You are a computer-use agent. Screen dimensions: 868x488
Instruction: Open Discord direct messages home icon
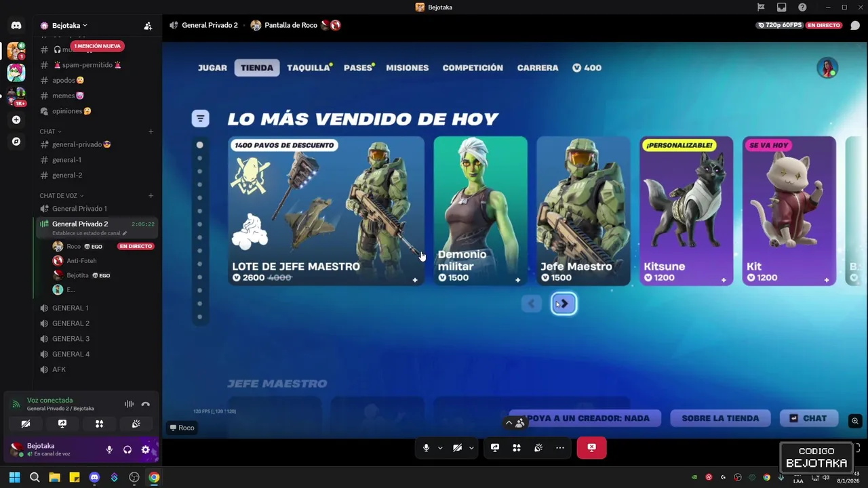tap(16, 25)
